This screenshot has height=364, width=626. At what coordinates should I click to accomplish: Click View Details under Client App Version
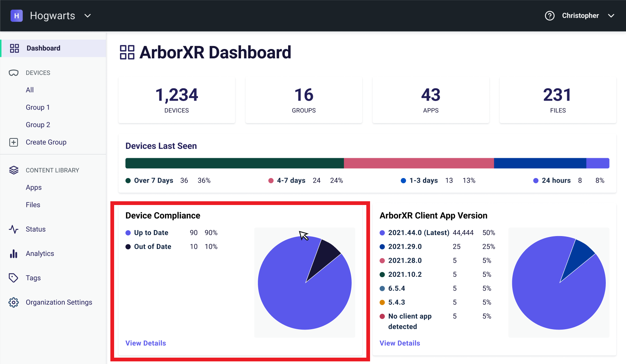[x=400, y=343]
